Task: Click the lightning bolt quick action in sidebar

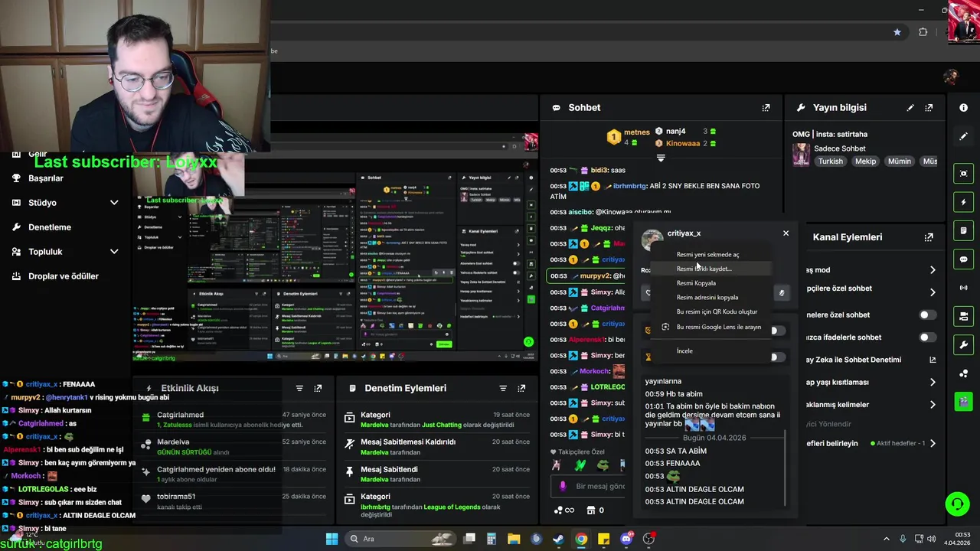Action: (x=963, y=203)
